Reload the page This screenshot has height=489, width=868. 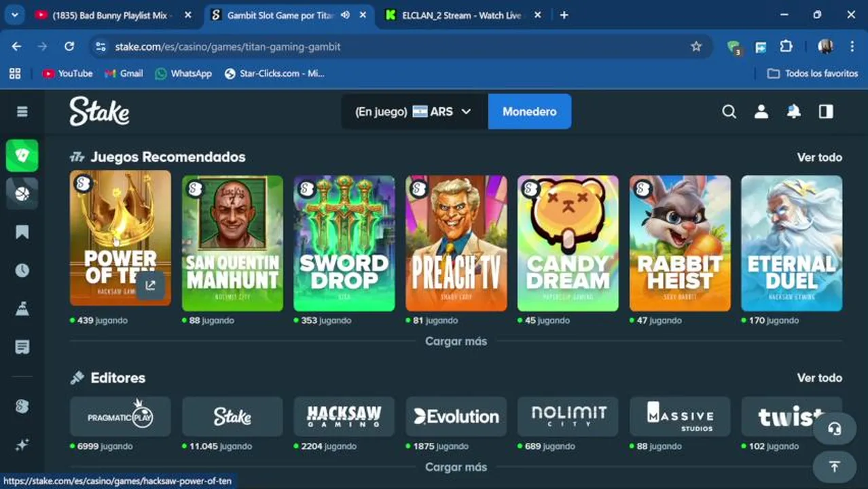tap(69, 46)
